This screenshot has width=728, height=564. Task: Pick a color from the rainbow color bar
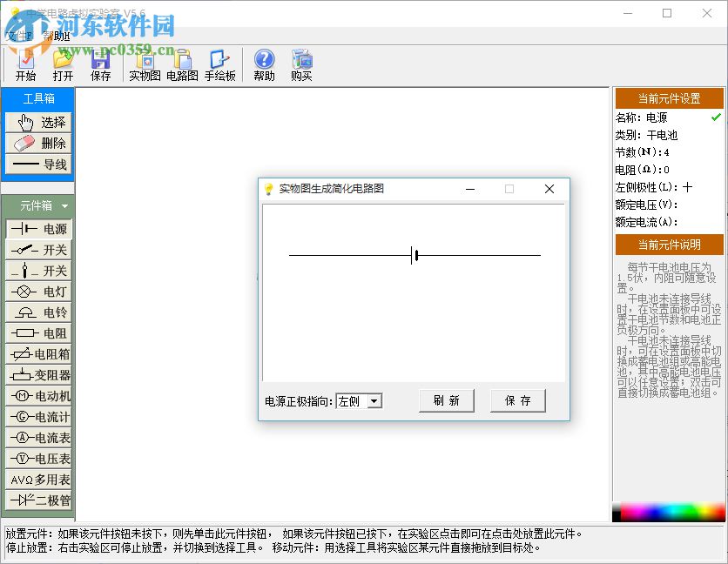[x=669, y=512]
